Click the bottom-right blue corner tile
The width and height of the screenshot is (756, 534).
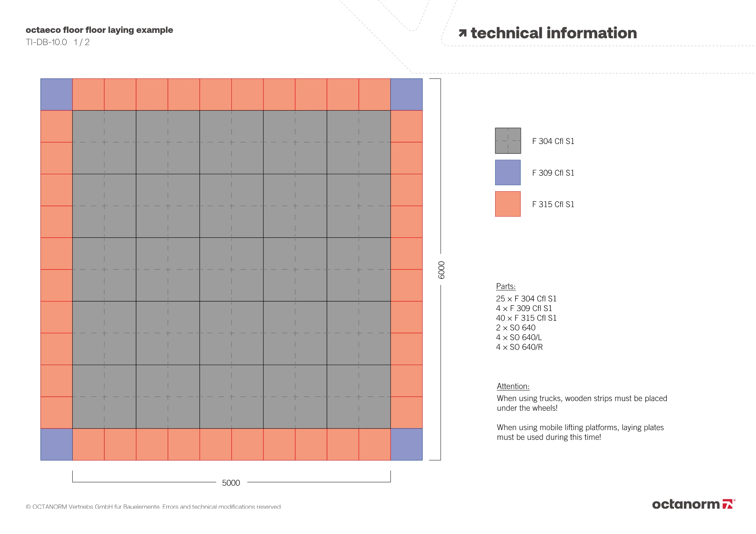[x=406, y=444]
